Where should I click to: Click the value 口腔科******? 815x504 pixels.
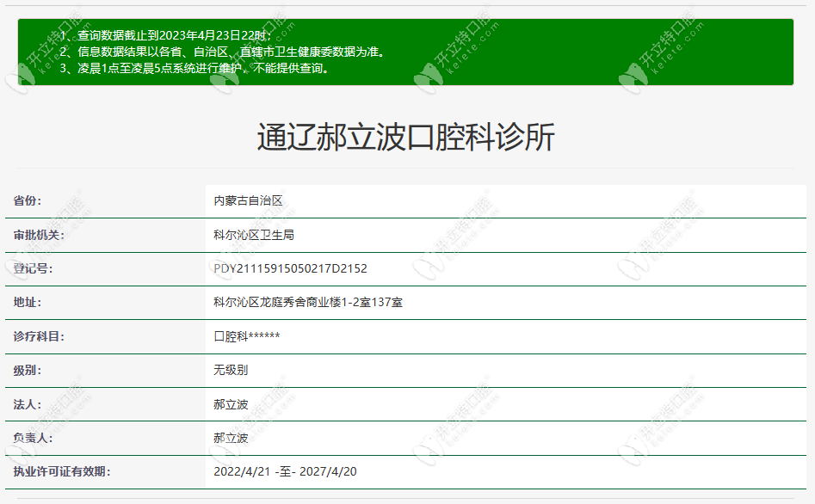pos(246,336)
